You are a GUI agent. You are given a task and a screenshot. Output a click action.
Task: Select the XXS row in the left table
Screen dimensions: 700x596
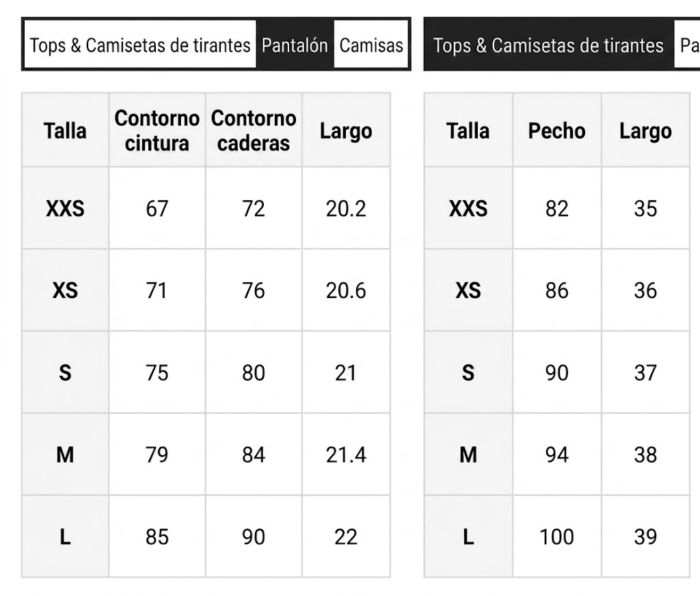[206, 208]
